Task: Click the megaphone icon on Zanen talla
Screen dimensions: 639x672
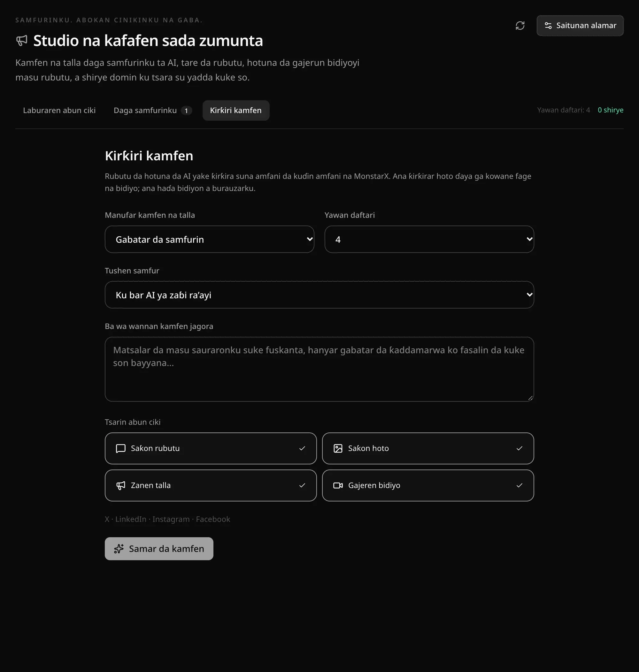Action: click(x=120, y=485)
